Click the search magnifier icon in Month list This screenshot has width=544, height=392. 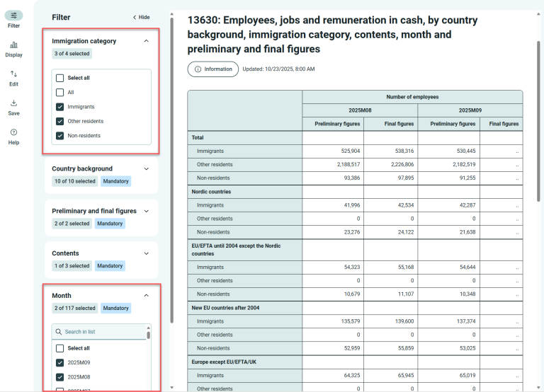58,331
